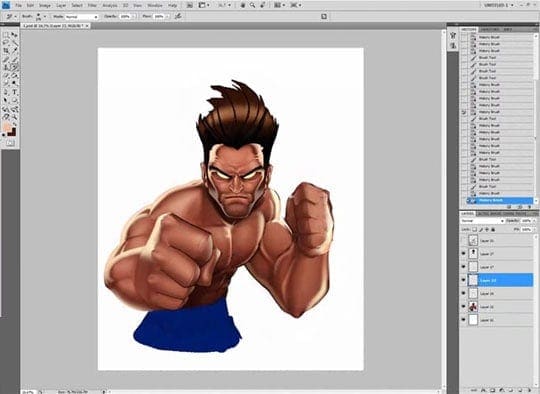Select the Shape tool in toolbox
The width and height of the screenshot is (540, 394).
coord(14,101)
